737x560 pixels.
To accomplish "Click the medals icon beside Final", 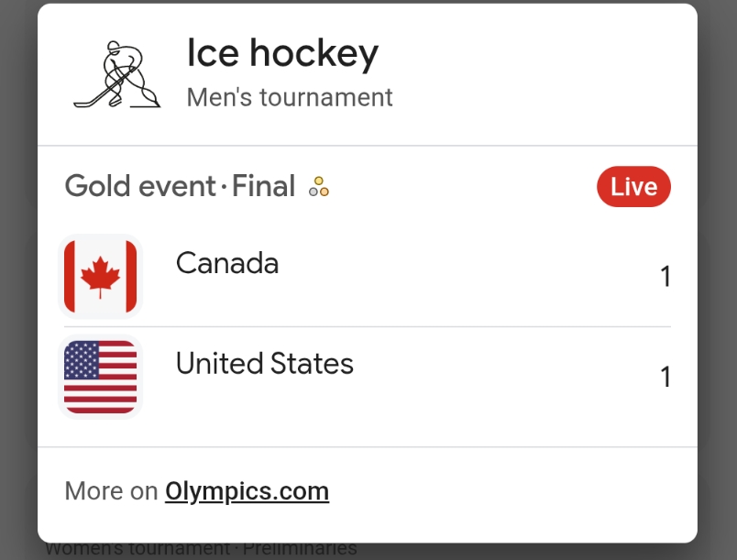I will (318, 187).
